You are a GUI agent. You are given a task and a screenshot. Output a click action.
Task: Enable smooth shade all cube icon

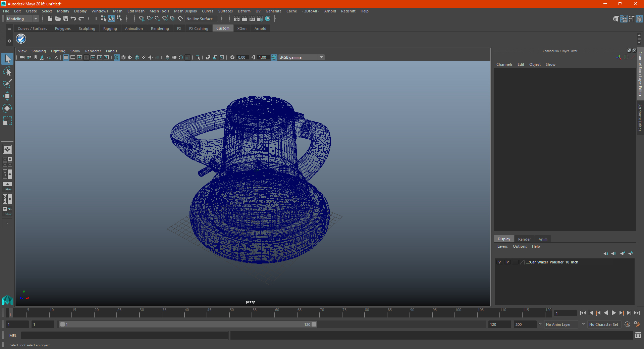[123, 57]
